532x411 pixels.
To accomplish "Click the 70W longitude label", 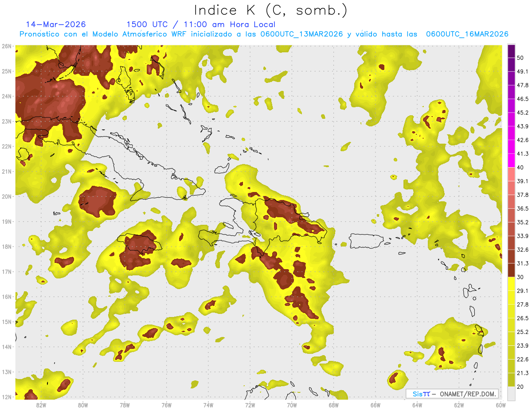I will (x=292, y=405).
